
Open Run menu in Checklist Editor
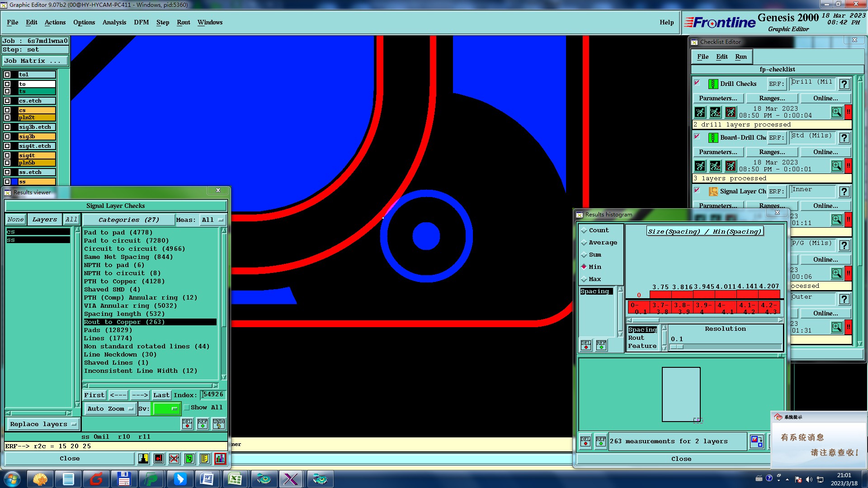741,56
